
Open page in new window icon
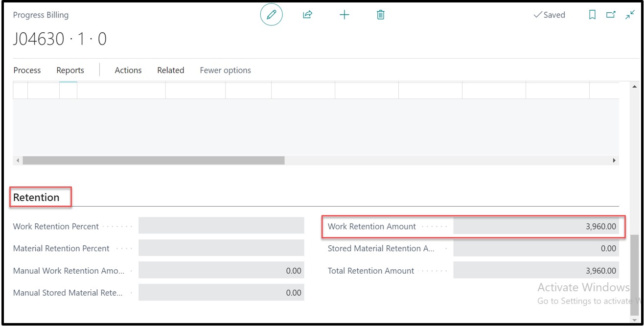tap(611, 15)
